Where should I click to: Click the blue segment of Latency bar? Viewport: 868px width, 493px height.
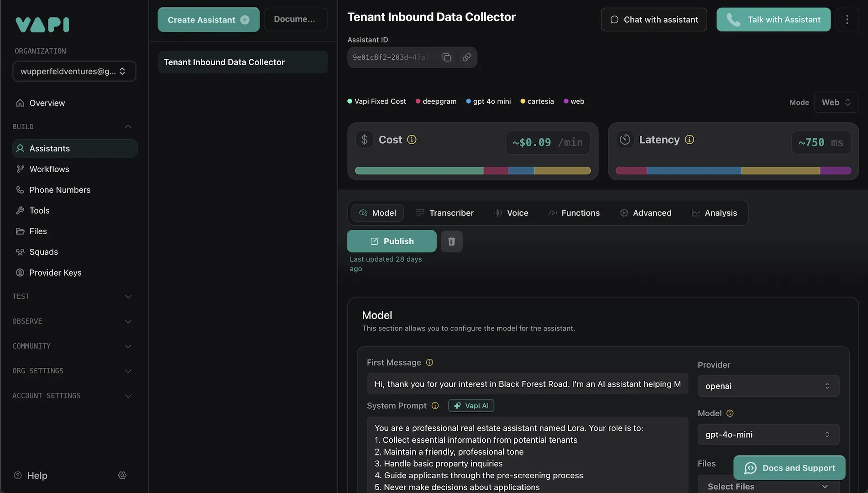pos(694,171)
